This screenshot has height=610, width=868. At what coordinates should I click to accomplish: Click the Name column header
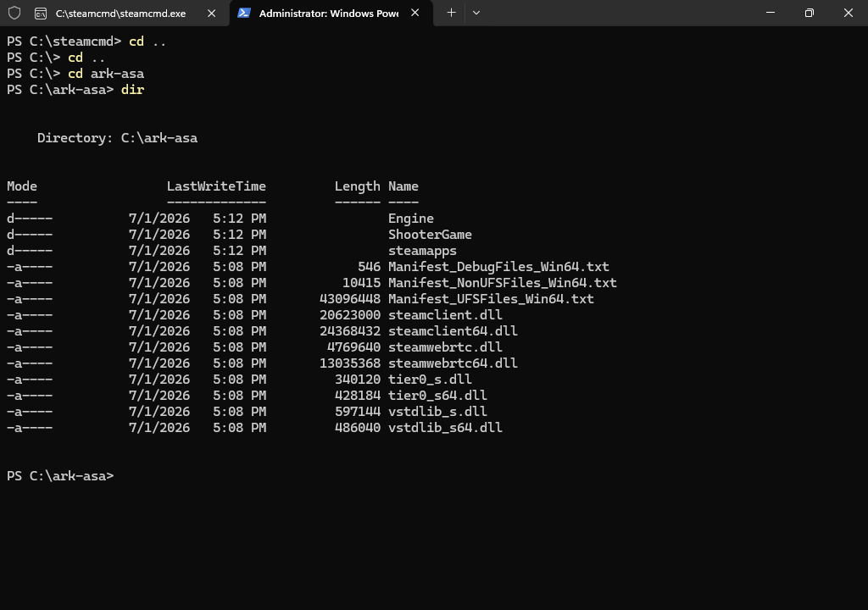click(x=403, y=186)
